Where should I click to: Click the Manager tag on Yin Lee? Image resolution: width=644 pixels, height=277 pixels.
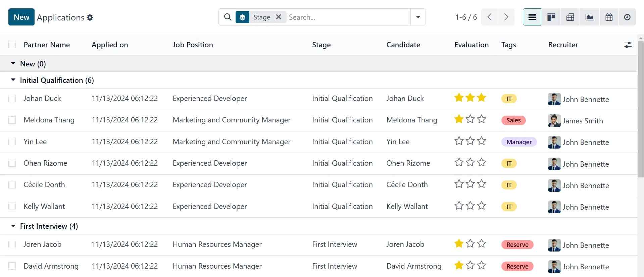519,142
